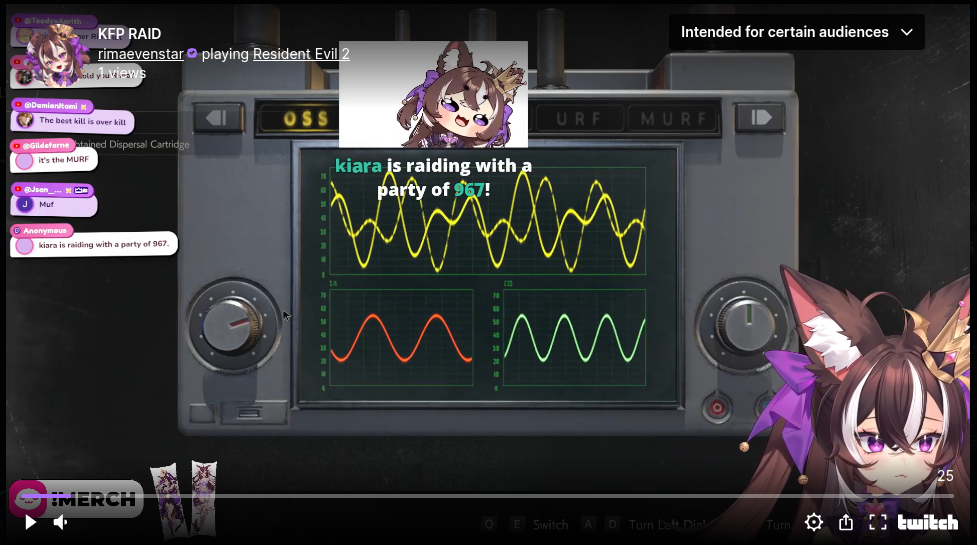This screenshot has width=977, height=545.
Task: Click the raid alert chibi image
Action: coord(433,95)
